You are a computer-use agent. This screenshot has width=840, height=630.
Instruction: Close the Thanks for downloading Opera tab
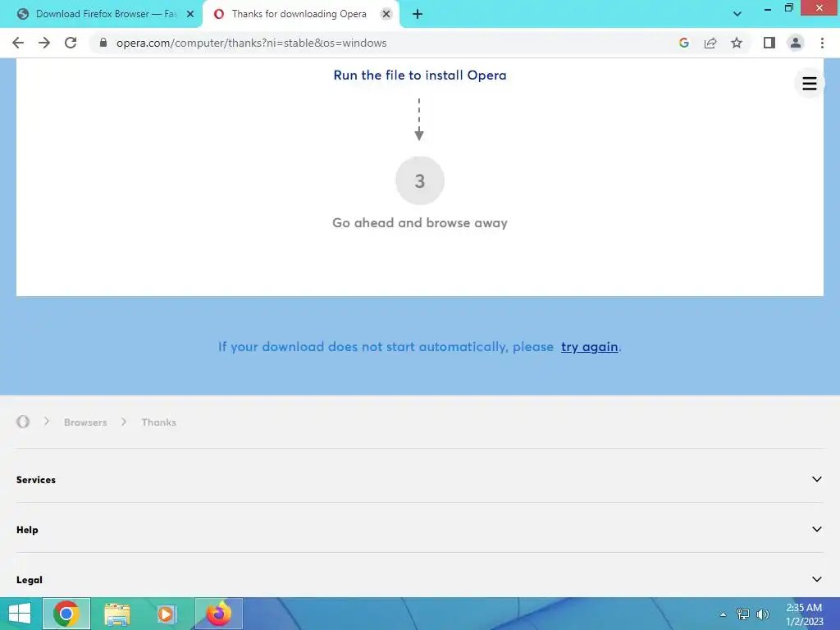[386, 14]
